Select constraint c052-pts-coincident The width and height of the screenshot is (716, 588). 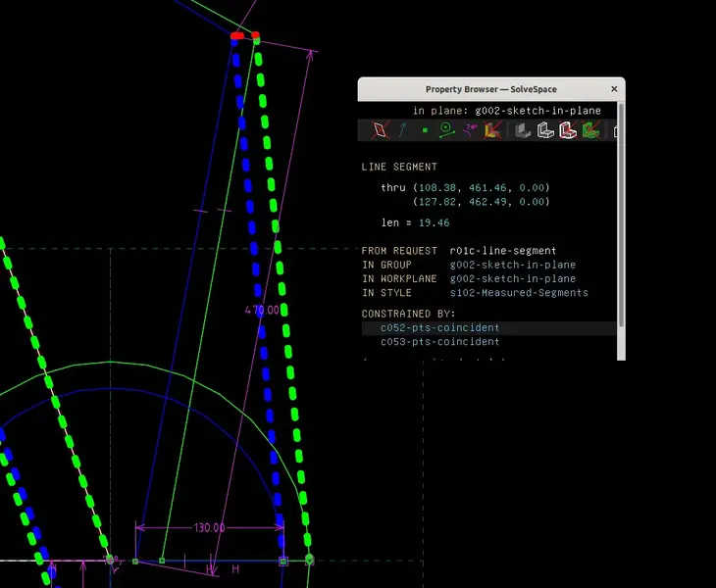pos(439,328)
